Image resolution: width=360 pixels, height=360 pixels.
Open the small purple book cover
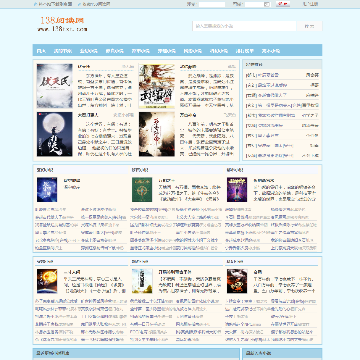click(x=237, y=189)
